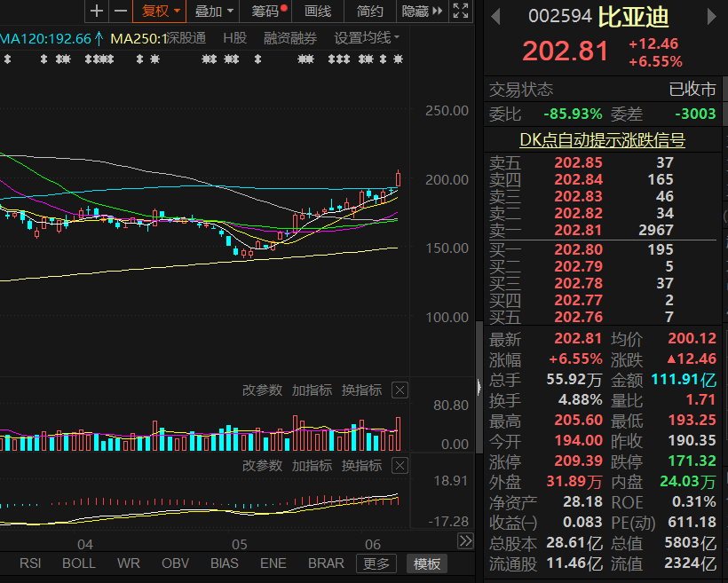The width and height of the screenshot is (728, 583).
Task: Select the OBV indicator tab
Action: click(x=176, y=563)
